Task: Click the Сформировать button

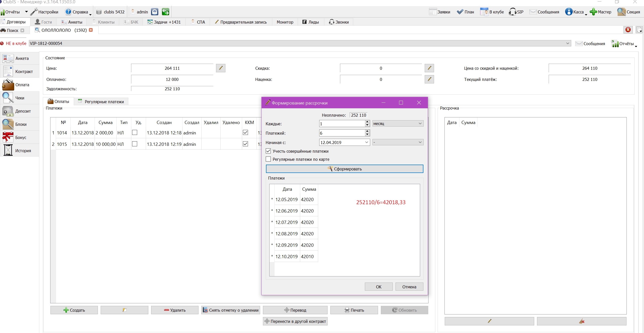Action: coord(345,169)
